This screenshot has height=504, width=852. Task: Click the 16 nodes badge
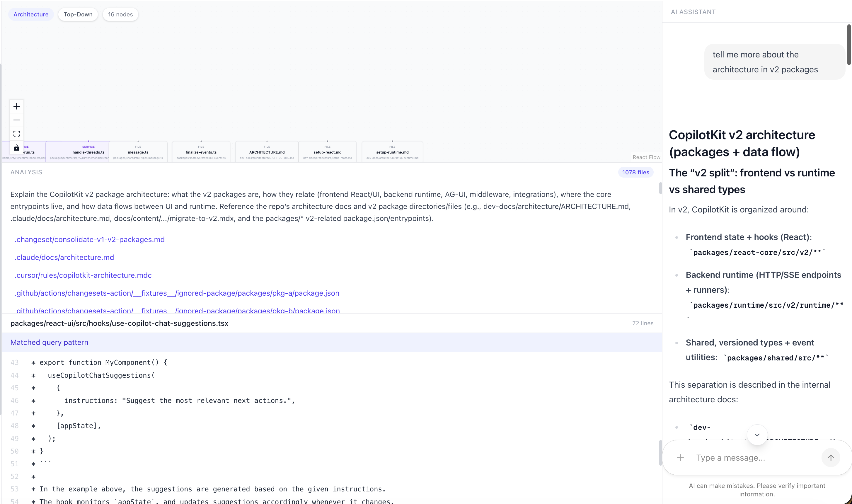click(x=120, y=14)
